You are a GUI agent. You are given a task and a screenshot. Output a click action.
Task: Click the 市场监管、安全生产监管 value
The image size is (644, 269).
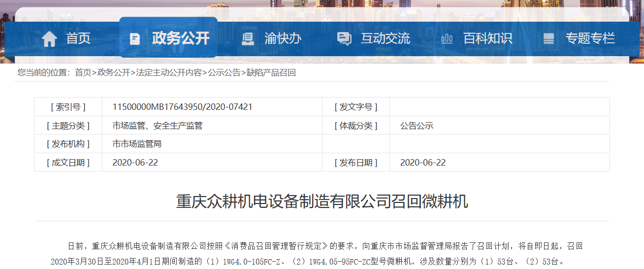click(158, 126)
